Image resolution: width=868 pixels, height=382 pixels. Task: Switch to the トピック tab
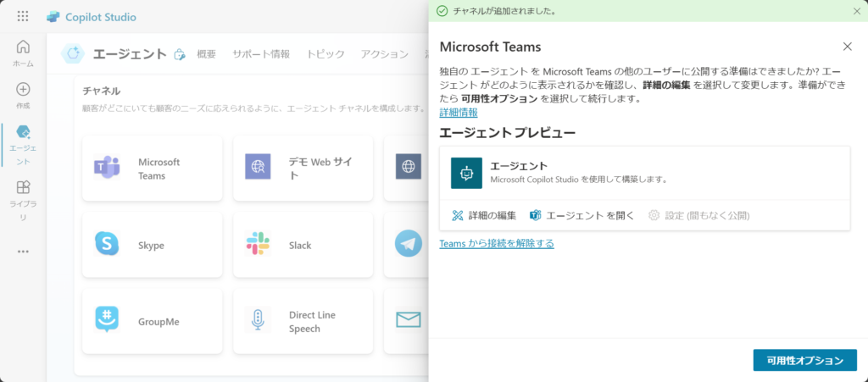click(325, 54)
